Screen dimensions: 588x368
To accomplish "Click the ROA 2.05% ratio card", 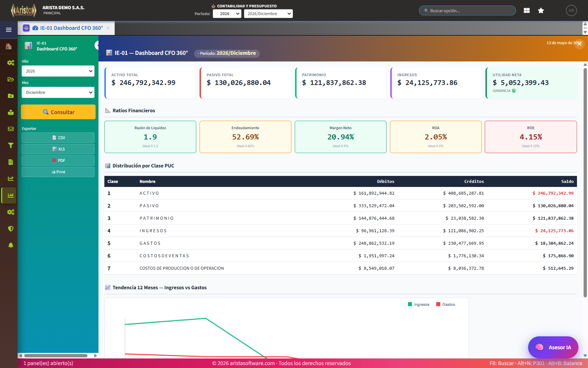I will (x=436, y=137).
